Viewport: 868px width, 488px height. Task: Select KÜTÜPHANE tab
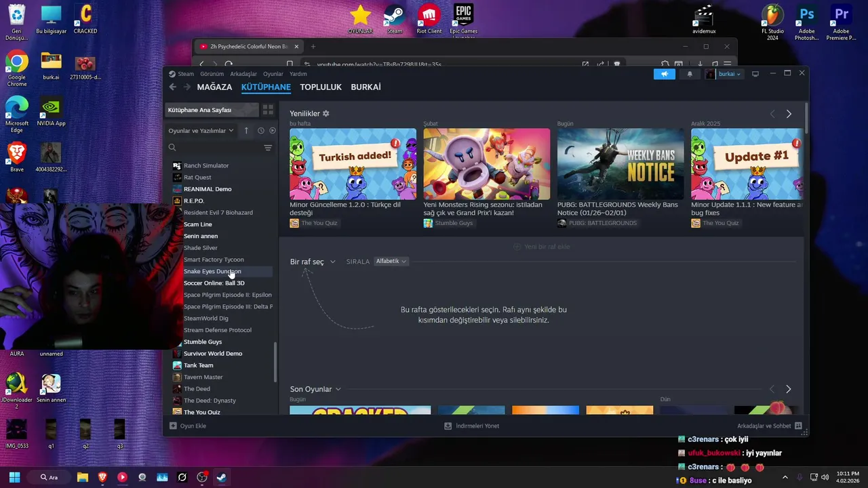[266, 87]
